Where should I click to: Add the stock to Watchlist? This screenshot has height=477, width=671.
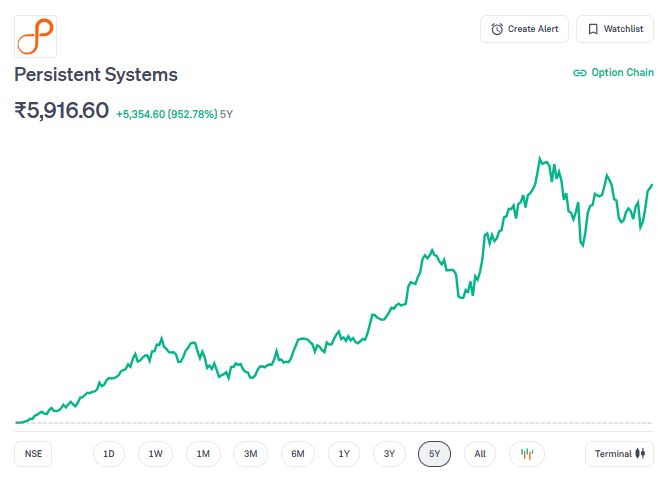coord(614,29)
